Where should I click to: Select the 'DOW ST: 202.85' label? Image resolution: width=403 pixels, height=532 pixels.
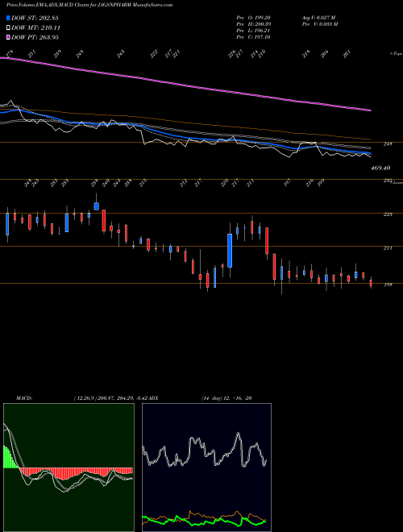click(x=35, y=18)
